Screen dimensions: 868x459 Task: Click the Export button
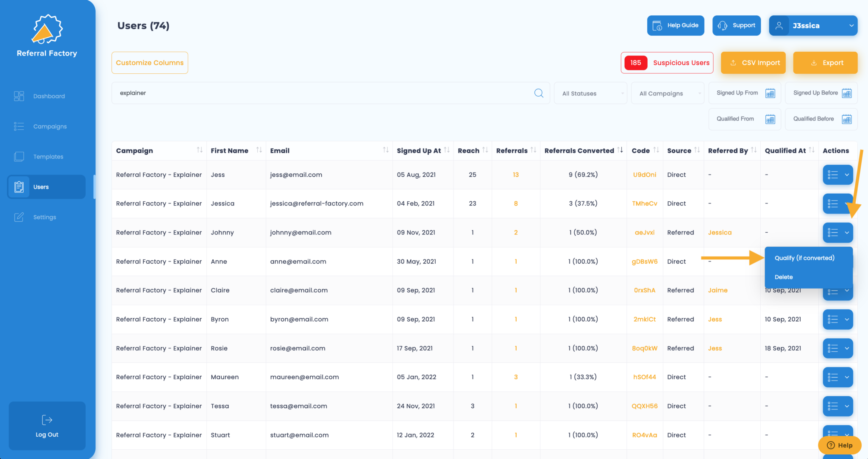point(825,63)
